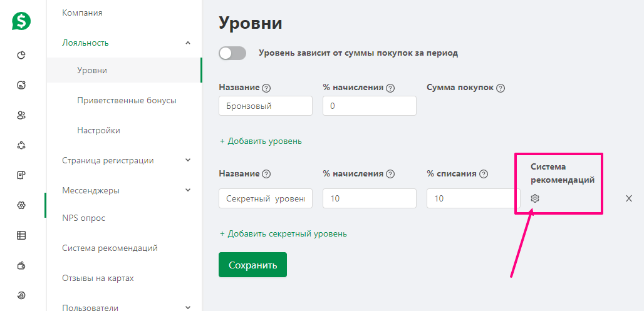Expand the Пользователи section

[188, 307]
